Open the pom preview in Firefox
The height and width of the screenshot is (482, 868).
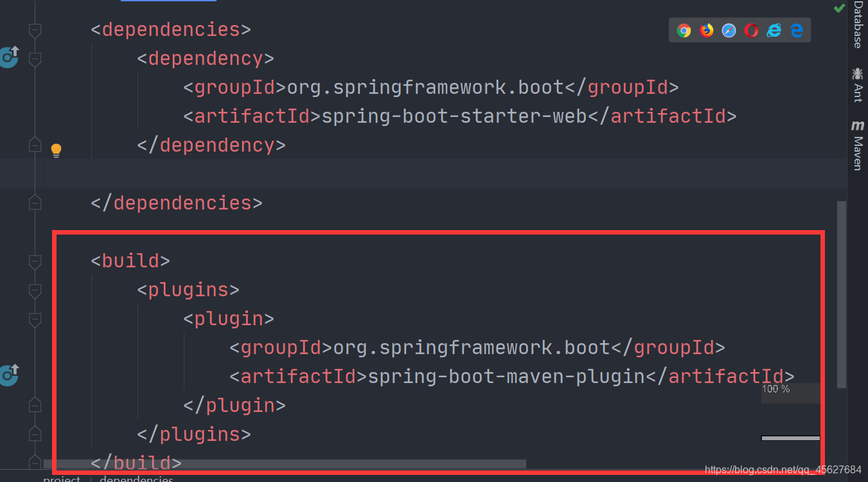coord(707,30)
